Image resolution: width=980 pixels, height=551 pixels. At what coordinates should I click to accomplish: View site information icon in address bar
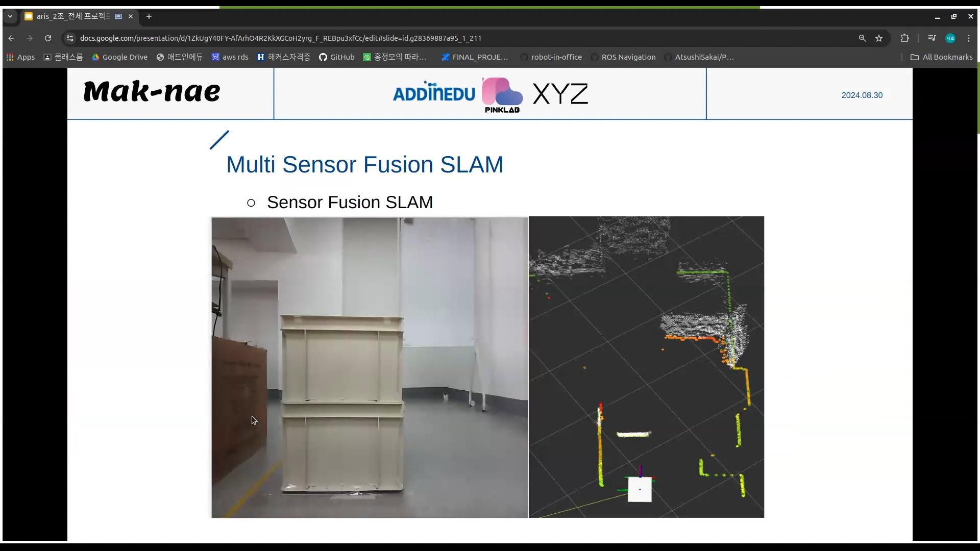point(70,38)
